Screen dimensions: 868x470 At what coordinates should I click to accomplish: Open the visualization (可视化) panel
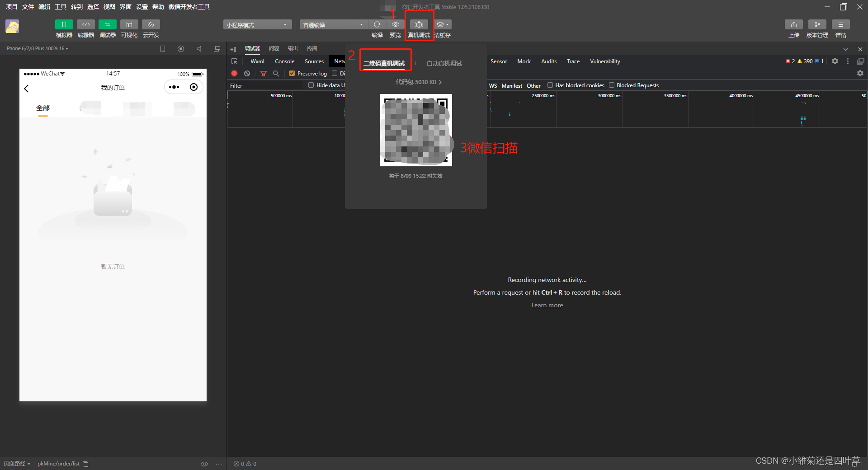point(129,24)
